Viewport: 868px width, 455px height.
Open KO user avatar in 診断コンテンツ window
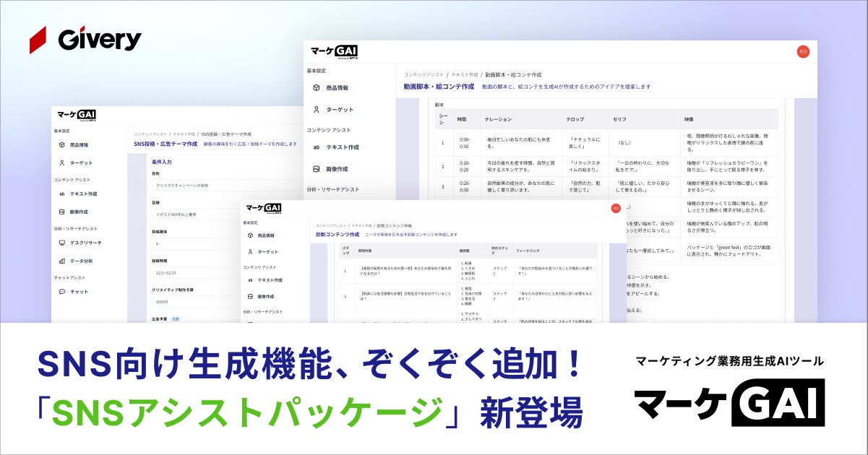(x=616, y=208)
